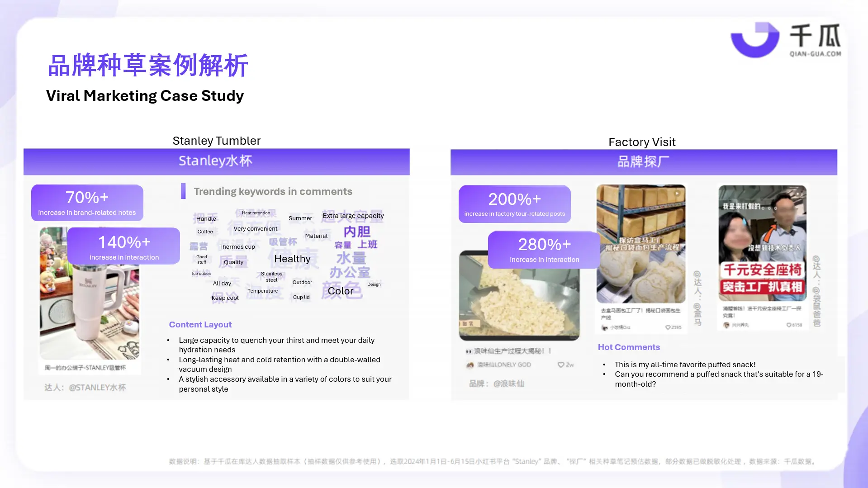Click the 'Hot Comments' heading

tap(629, 347)
